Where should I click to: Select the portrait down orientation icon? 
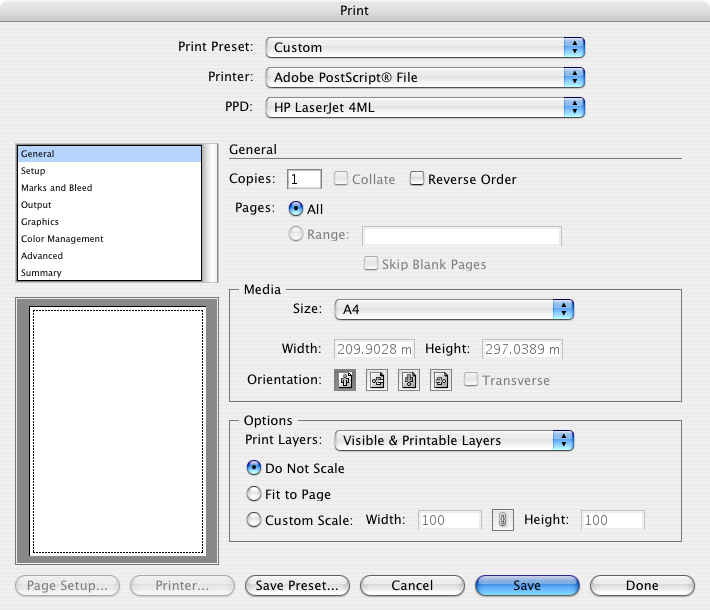[409, 381]
